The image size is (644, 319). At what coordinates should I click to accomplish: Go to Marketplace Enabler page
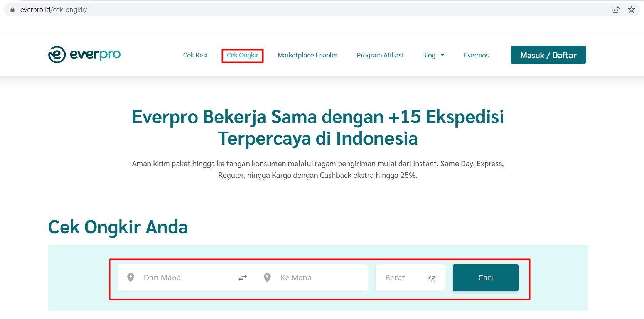[308, 55]
